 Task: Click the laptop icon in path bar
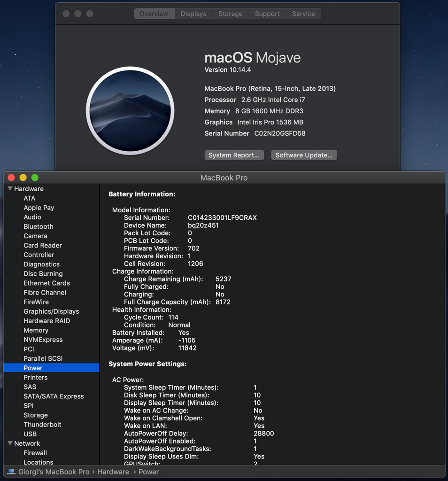click(11, 472)
